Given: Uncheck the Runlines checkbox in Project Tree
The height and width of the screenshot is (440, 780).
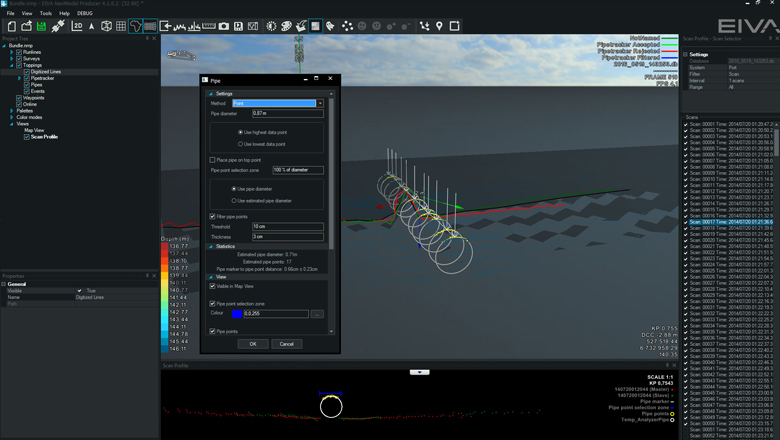Looking at the screenshot, I should (19, 52).
